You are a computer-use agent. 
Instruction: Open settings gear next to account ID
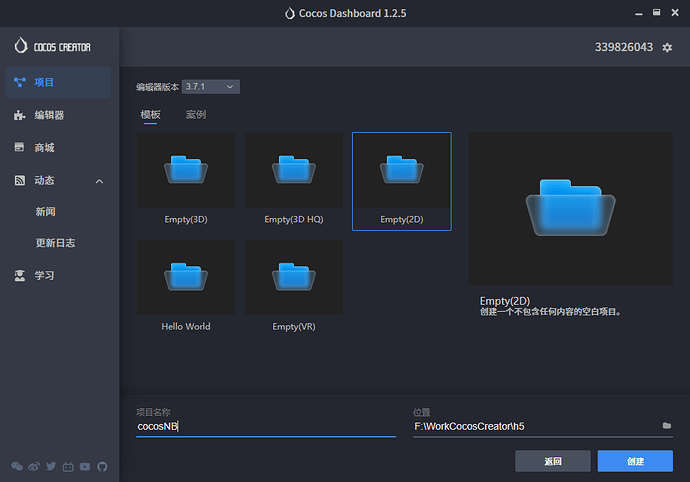pos(667,48)
